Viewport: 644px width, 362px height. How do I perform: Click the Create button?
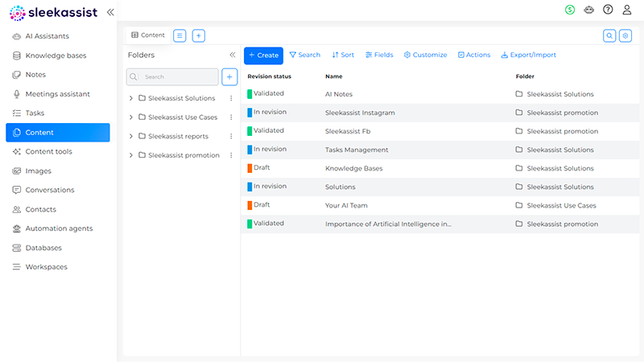click(x=264, y=56)
